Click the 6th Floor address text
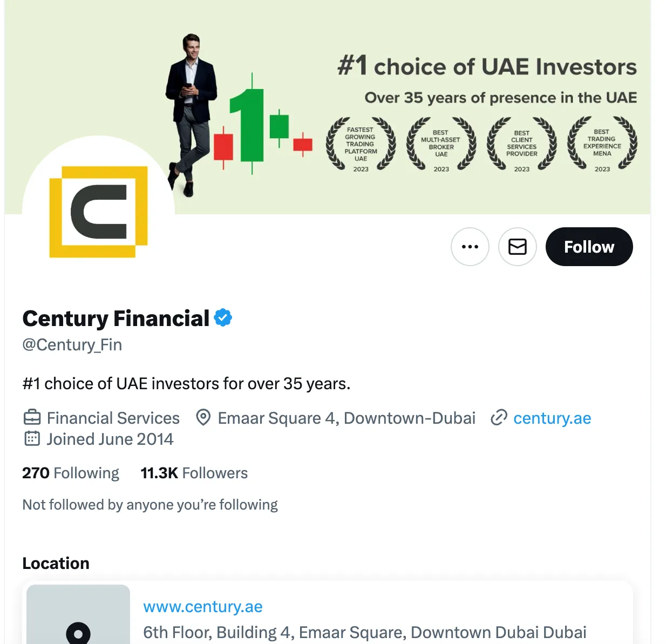The width and height of the screenshot is (666, 644). tap(365, 632)
